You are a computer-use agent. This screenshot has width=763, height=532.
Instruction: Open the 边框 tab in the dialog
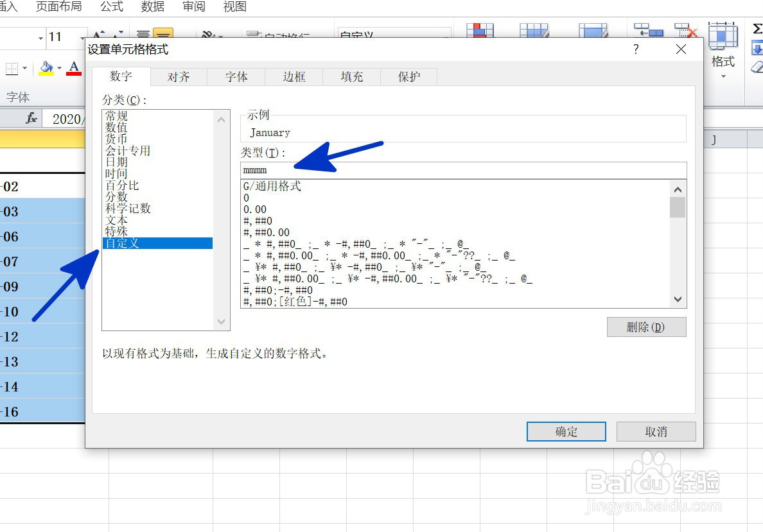293,76
